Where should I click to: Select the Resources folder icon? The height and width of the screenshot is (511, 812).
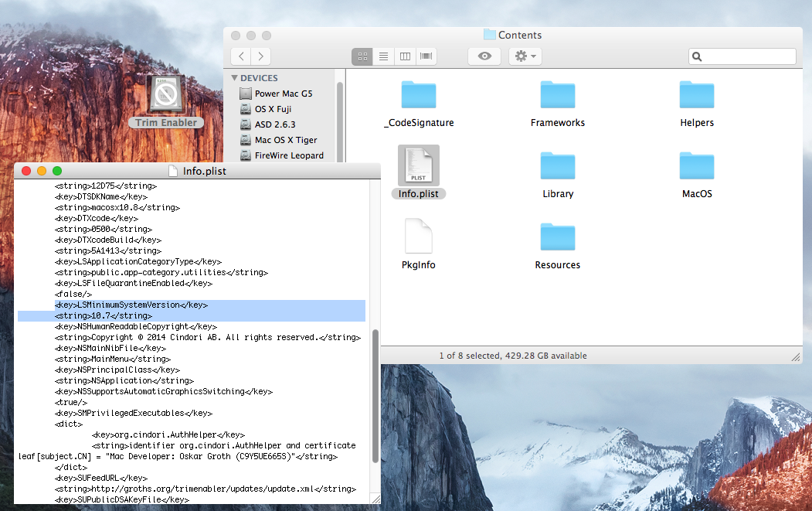coord(558,237)
